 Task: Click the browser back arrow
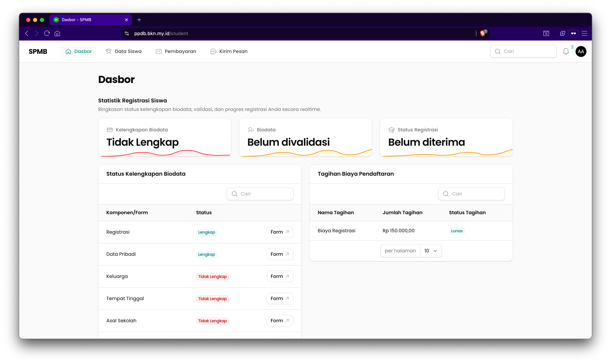tap(27, 33)
